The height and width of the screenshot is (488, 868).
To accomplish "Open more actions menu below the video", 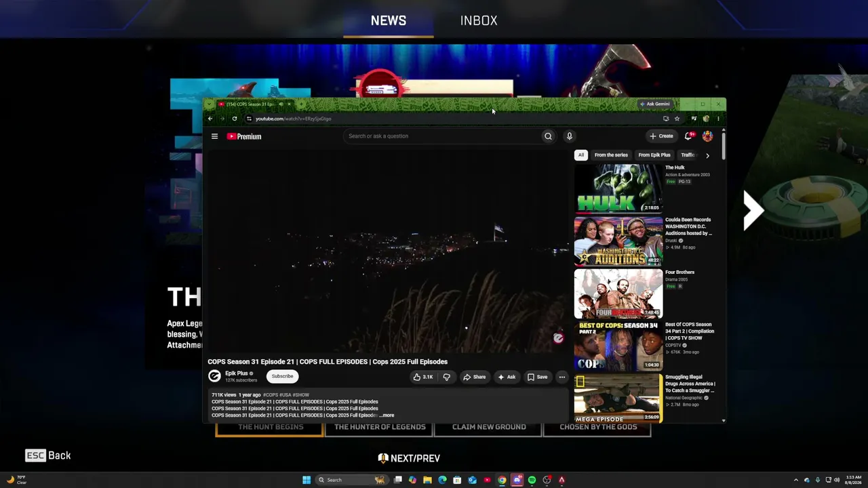I will tap(561, 377).
